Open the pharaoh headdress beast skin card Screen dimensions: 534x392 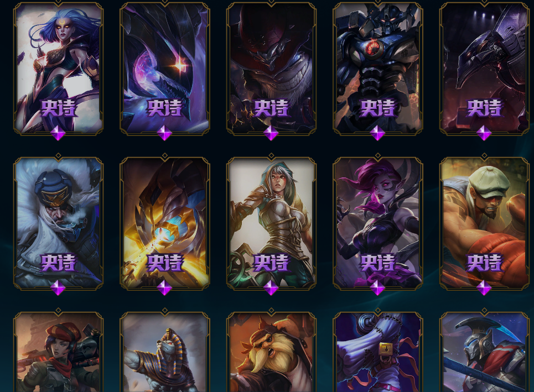click(165, 352)
